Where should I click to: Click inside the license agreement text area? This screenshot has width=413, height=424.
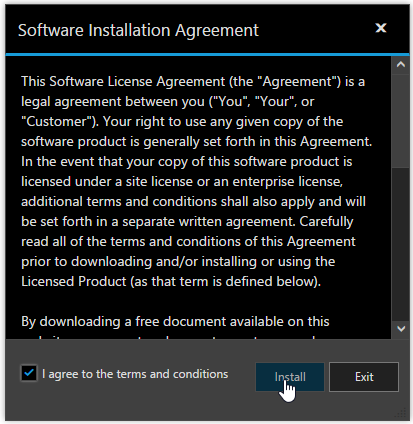[x=198, y=197]
